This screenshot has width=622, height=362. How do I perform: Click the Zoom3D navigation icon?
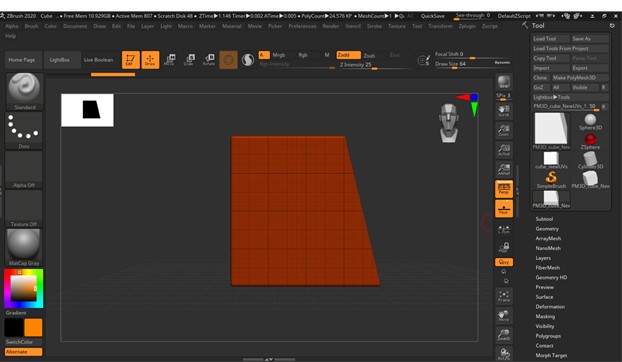(504, 335)
